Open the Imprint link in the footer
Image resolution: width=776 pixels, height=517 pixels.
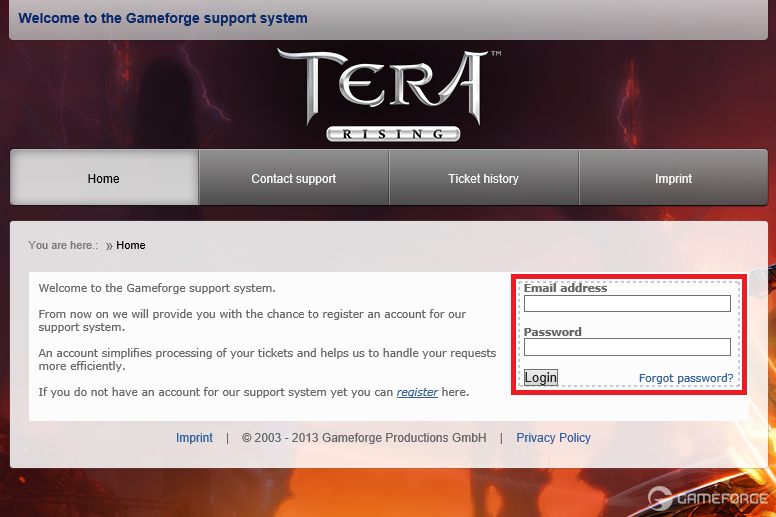pos(194,438)
